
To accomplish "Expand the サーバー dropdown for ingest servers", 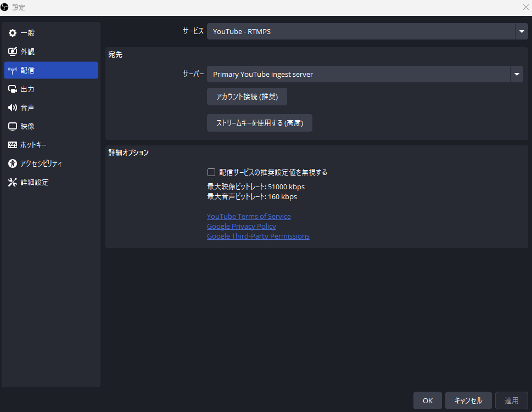I will [360, 74].
